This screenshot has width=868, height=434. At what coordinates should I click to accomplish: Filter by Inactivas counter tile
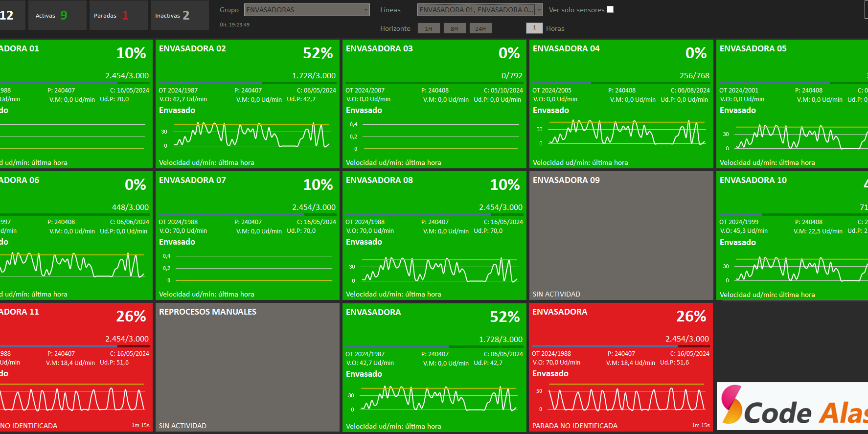(x=179, y=16)
